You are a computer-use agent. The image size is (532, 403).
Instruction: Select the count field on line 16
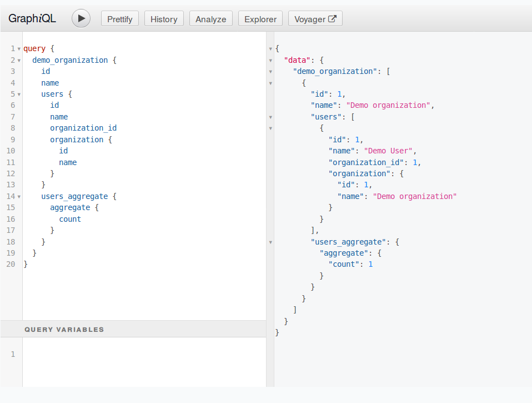(69, 219)
